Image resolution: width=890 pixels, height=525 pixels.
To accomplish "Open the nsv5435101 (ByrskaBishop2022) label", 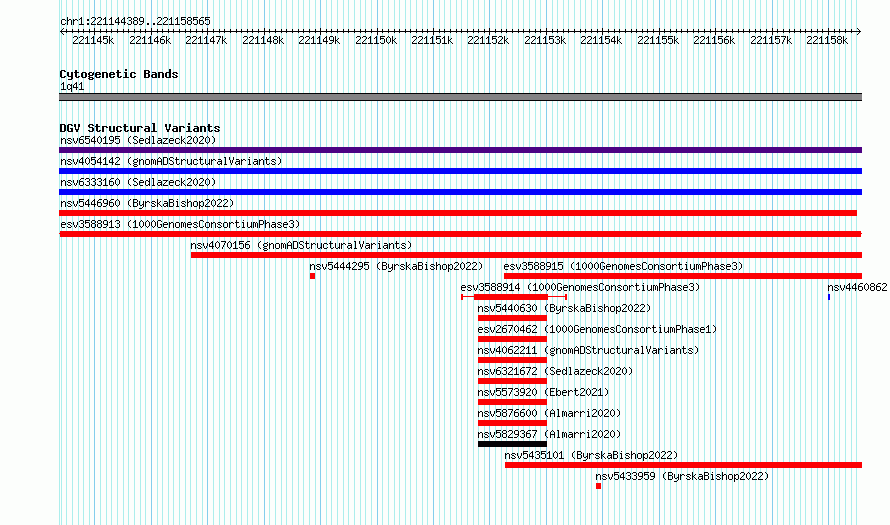I will [591, 455].
